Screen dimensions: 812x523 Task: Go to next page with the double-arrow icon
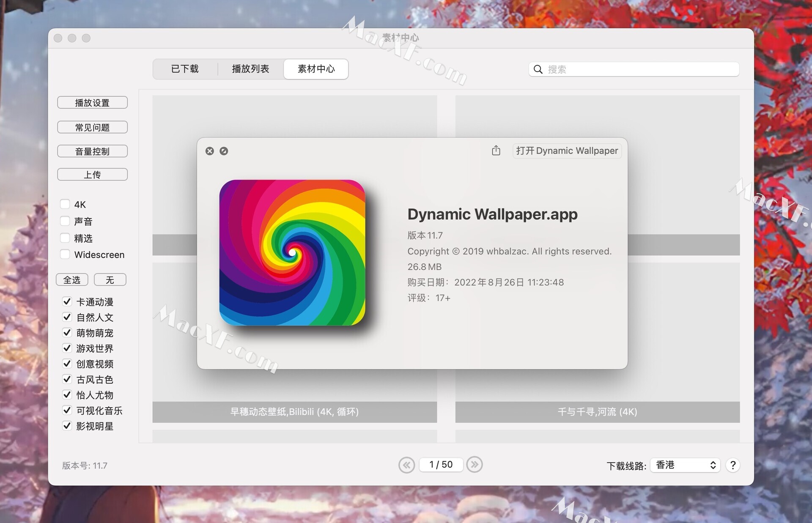pyautogui.click(x=474, y=465)
